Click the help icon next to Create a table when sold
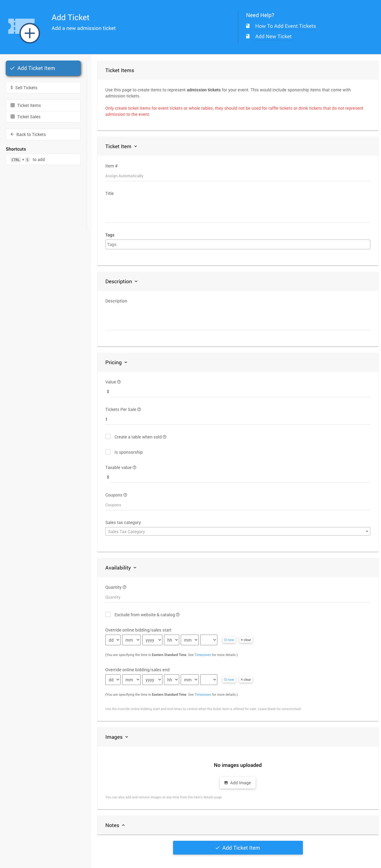Image resolution: width=381 pixels, height=868 pixels. 165,437
